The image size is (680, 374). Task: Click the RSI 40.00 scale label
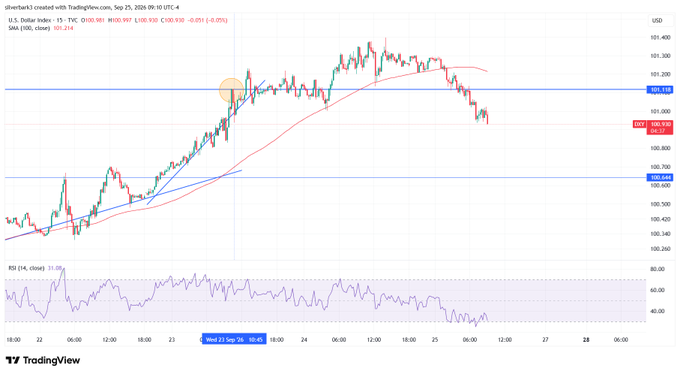[x=657, y=311]
